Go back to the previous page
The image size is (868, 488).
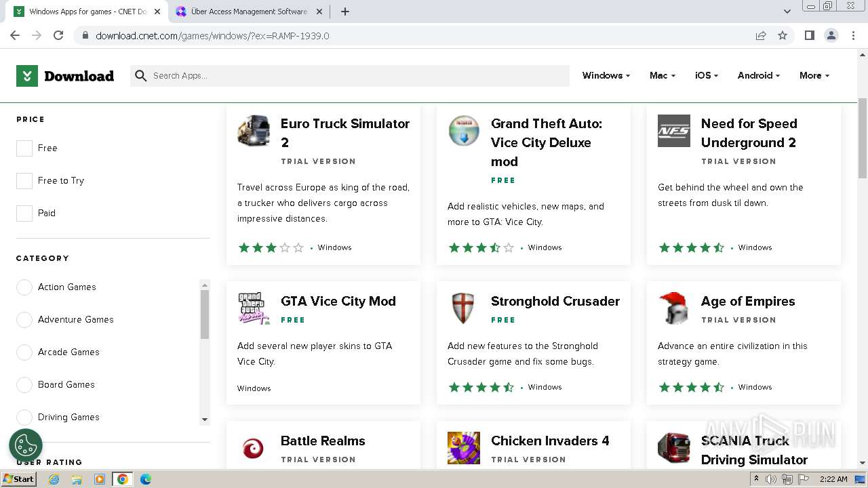(15, 35)
